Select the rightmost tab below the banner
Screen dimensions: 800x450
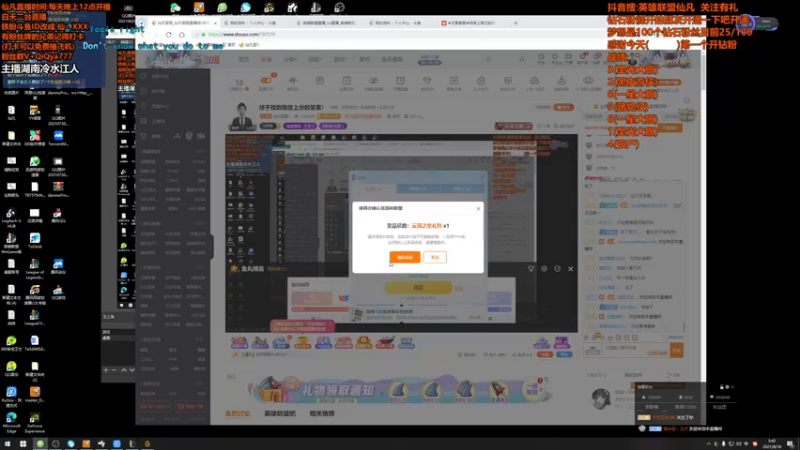coord(322,413)
